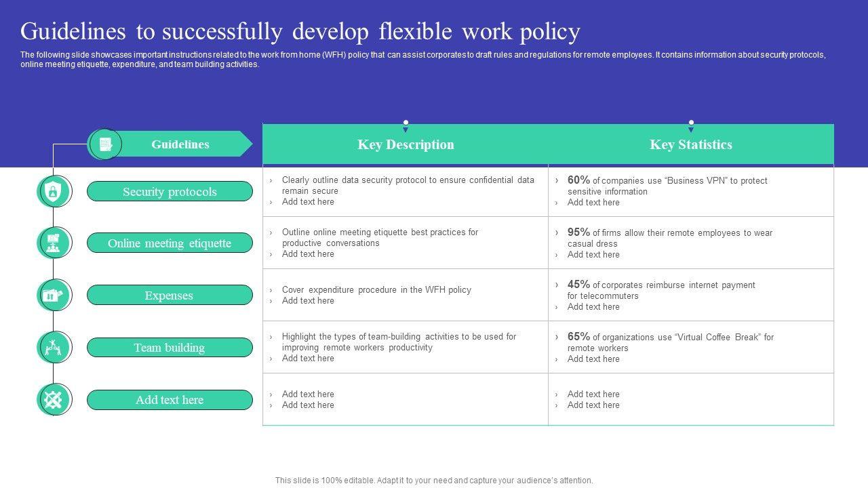The image size is (868, 488).
Task: Click the Team building pill
Action: coord(170,348)
